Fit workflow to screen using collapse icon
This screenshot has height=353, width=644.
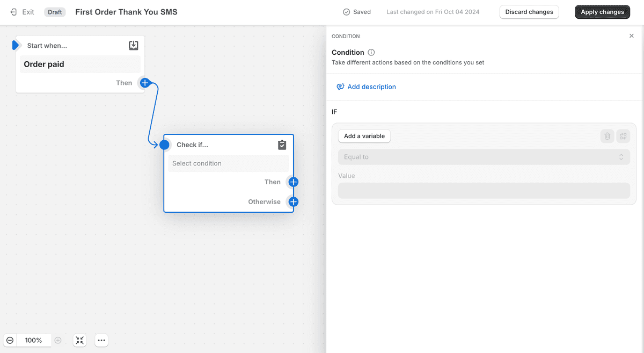[x=80, y=340]
